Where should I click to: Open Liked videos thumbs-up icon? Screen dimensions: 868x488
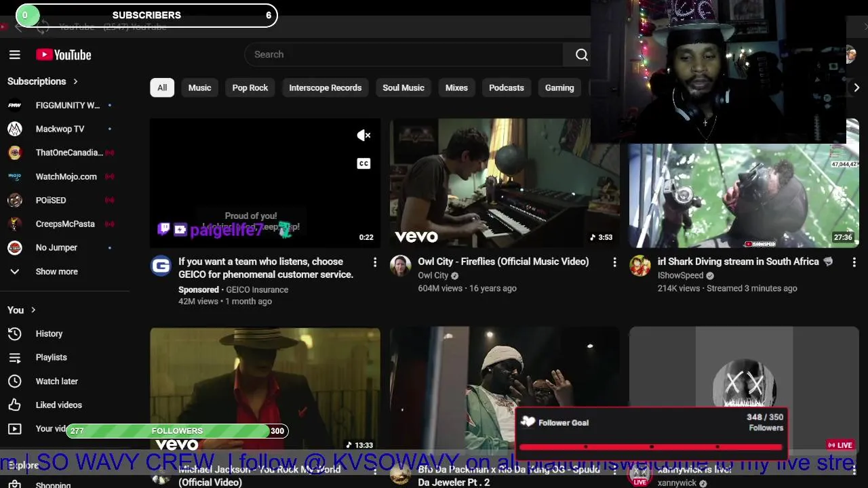coord(14,405)
